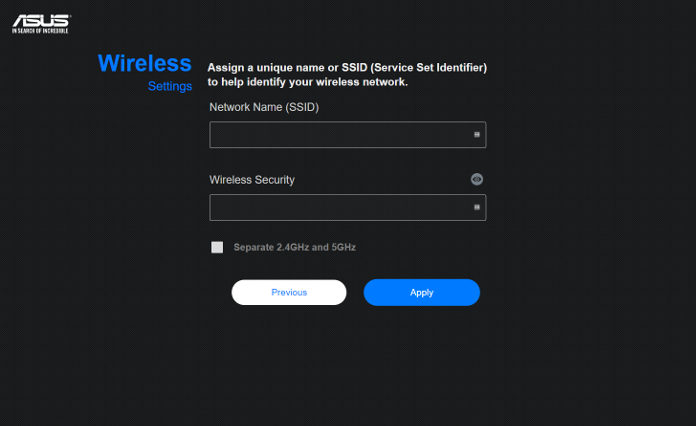The image size is (696, 426).
Task: Enable Separate 2.4GHz and 5GHz checkbox
Action: coord(217,247)
